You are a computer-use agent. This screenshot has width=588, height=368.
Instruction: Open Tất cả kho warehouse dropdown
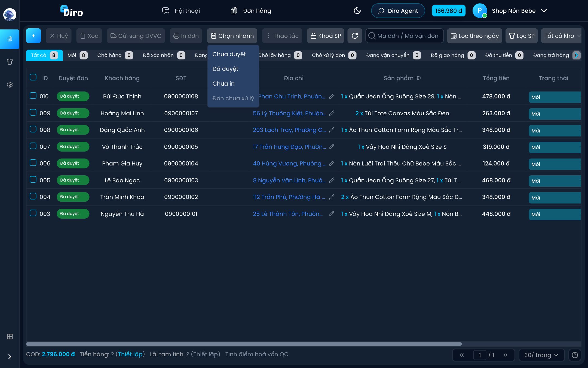coord(561,36)
